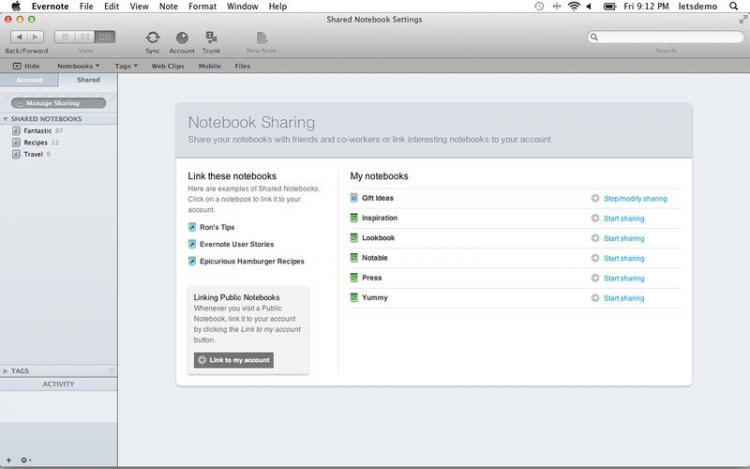The width and height of the screenshot is (750, 469).
Task: Open the Recipes shared notebook
Action: (x=35, y=142)
